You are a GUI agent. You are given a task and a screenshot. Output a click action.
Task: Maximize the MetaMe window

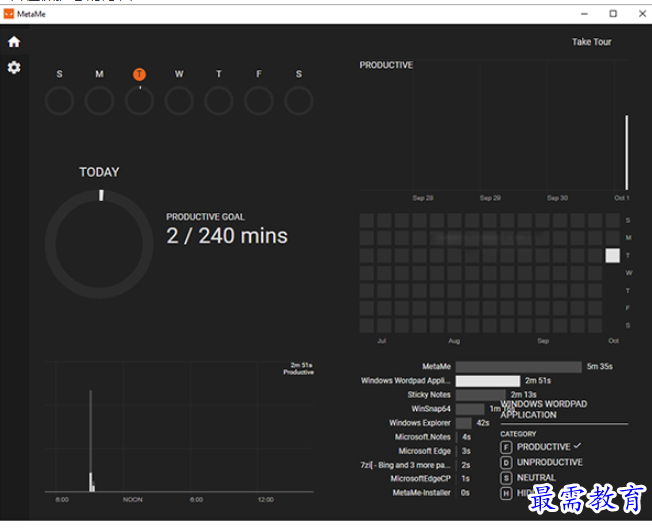613,14
